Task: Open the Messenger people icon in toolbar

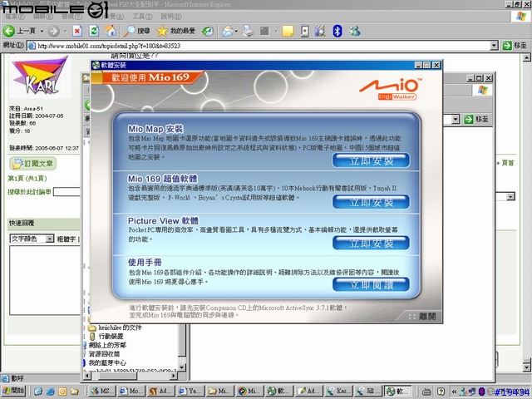Action: tap(355, 32)
